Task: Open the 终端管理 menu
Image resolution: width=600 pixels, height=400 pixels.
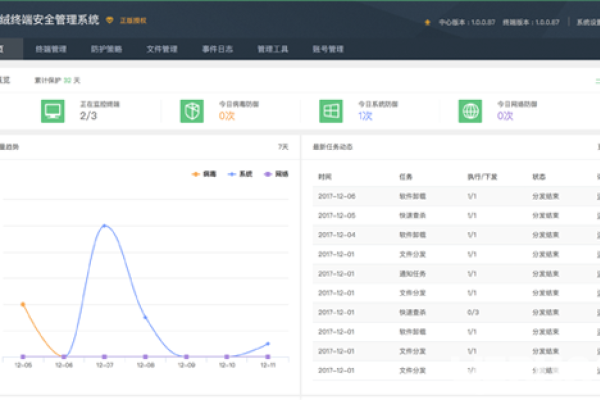Action: [x=51, y=49]
